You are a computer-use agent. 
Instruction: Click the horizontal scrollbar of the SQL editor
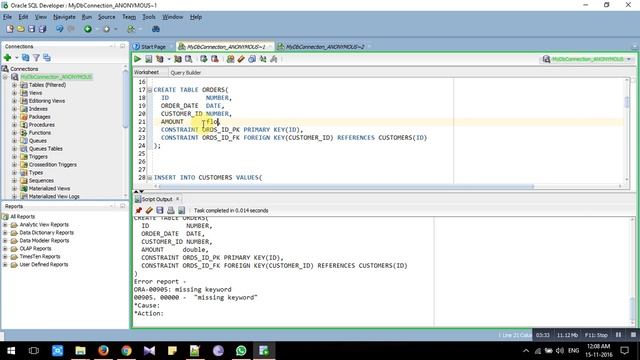tap(346, 187)
